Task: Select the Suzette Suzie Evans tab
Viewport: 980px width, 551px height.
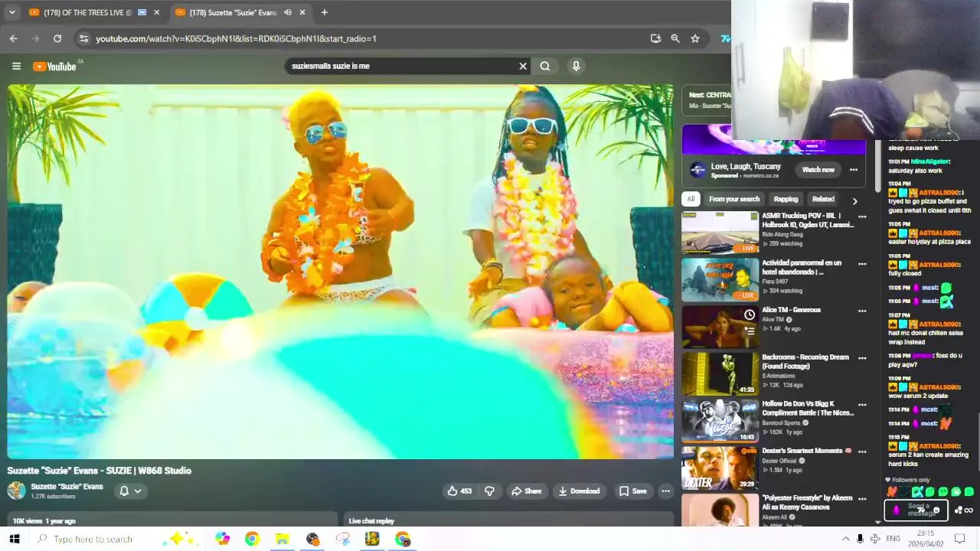Action: click(x=234, y=12)
